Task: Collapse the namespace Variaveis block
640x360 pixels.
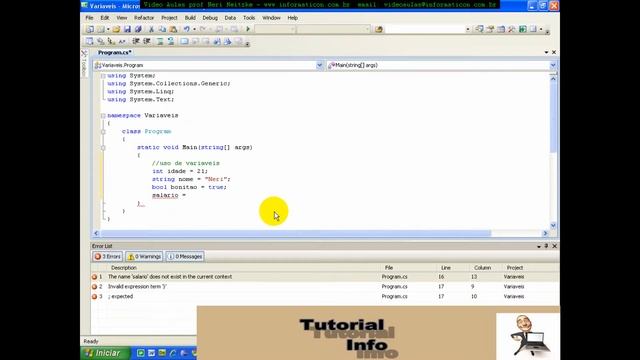Action: (x=103, y=116)
